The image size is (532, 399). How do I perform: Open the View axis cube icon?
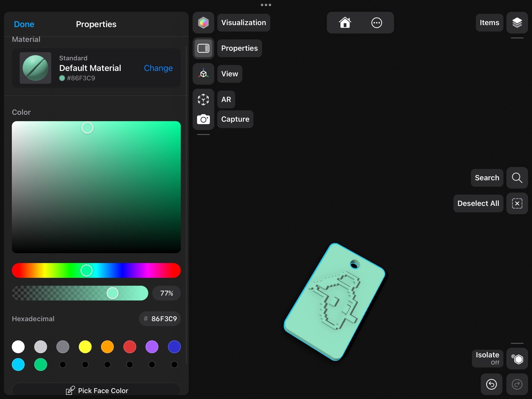point(203,74)
